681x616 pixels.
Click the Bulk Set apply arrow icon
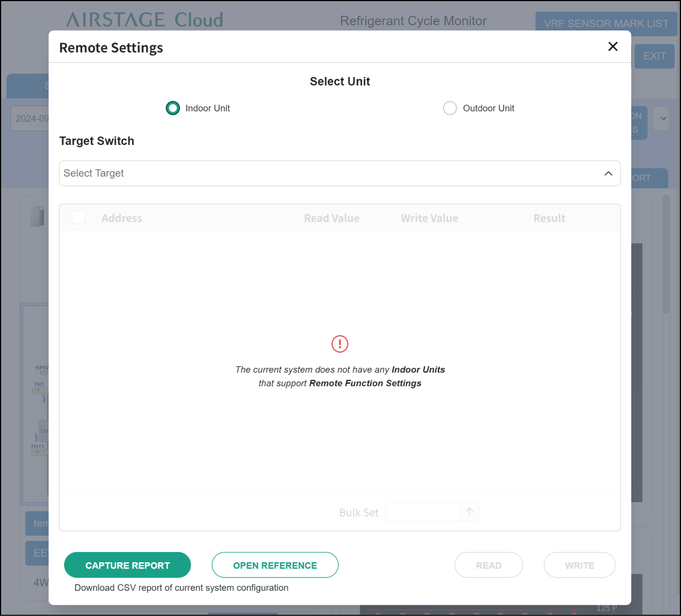(469, 512)
